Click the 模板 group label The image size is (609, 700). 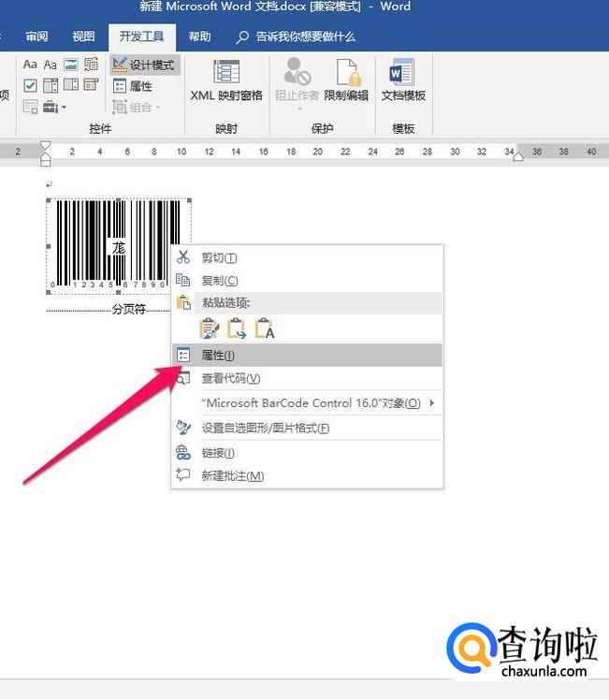click(x=403, y=128)
